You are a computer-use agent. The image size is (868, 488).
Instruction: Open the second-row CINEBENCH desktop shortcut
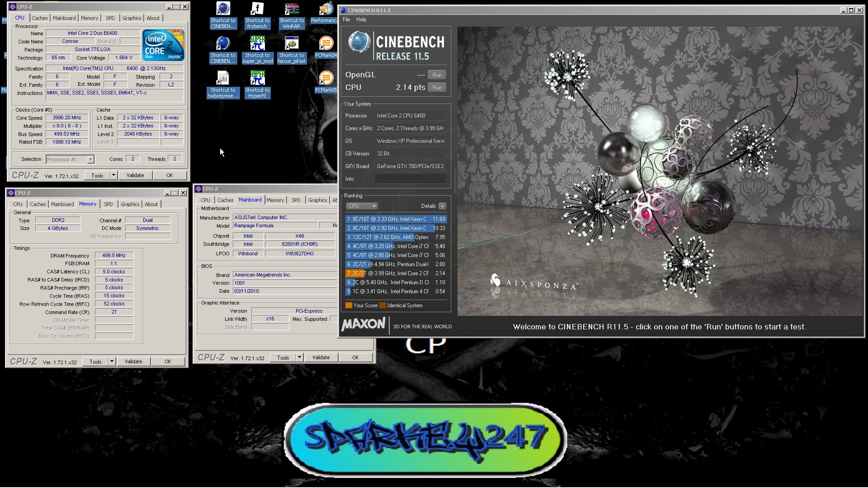223,50
